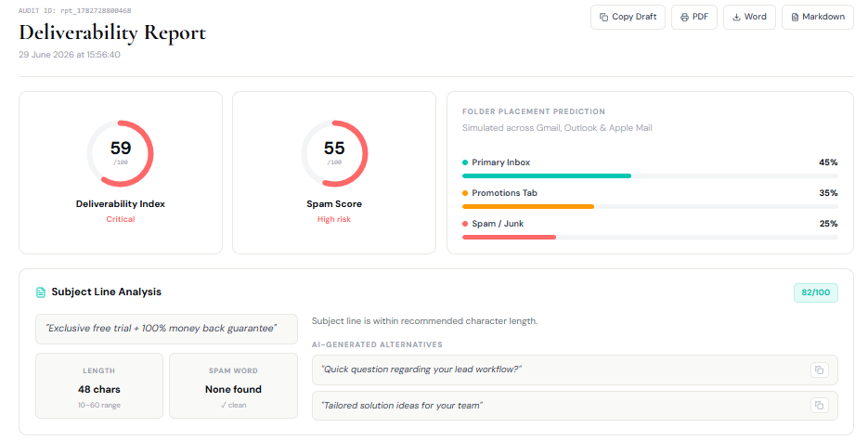The width and height of the screenshot is (868, 441).
Task: Click the Copy Draft button
Action: [628, 17]
